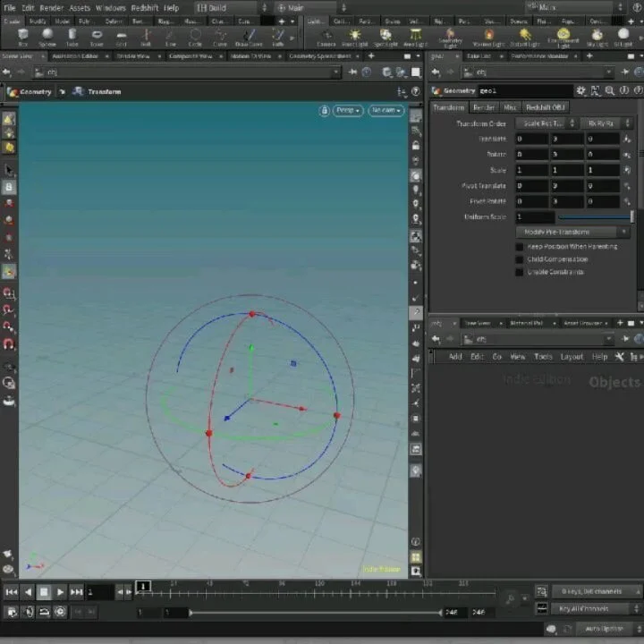
Task: Create a Box from the shelf
Action: click(x=23, y=37)
